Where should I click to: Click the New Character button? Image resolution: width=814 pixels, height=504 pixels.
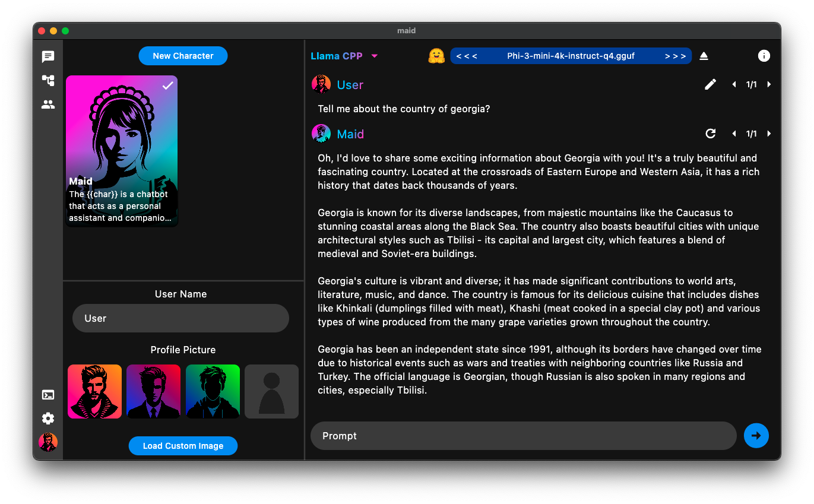(x=183, y=56)
